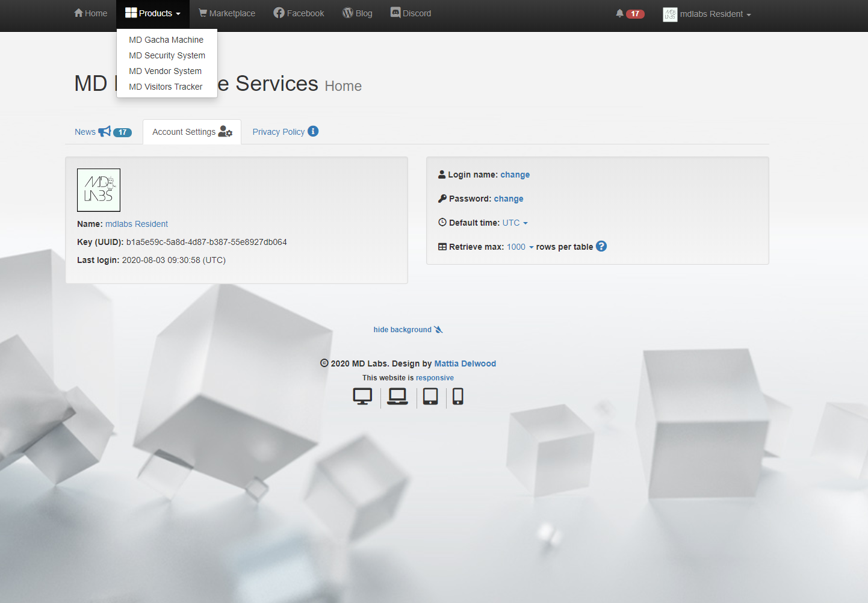Image resolution: width=868 pixels, height=603 pixels.
Task: Open the Privacy Policy tab
Action: 279,131
